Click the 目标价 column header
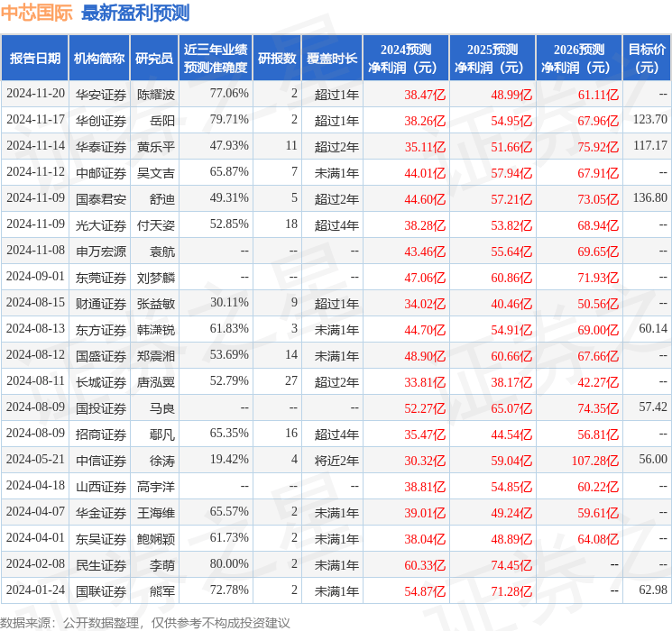This screenshot has height=631, width=672. (x=647, y=59)
